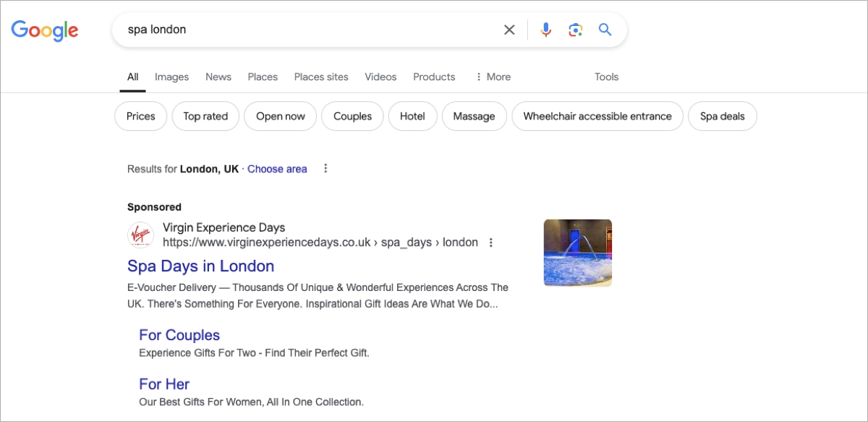Enable the Open now filter
The image size is (868, 422).
280,116
